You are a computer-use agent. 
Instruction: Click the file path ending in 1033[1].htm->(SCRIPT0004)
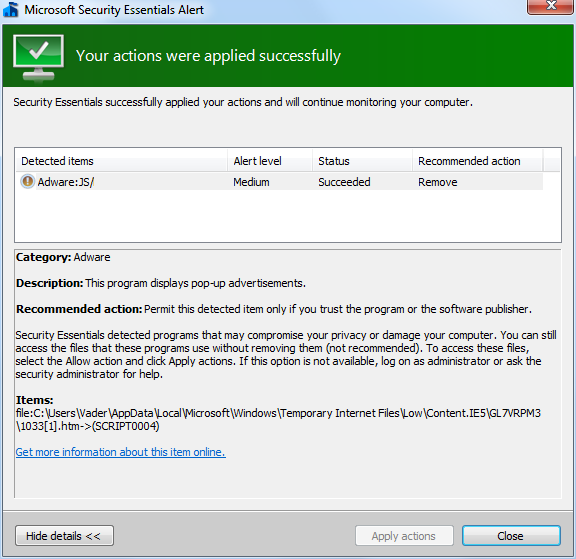278,420
